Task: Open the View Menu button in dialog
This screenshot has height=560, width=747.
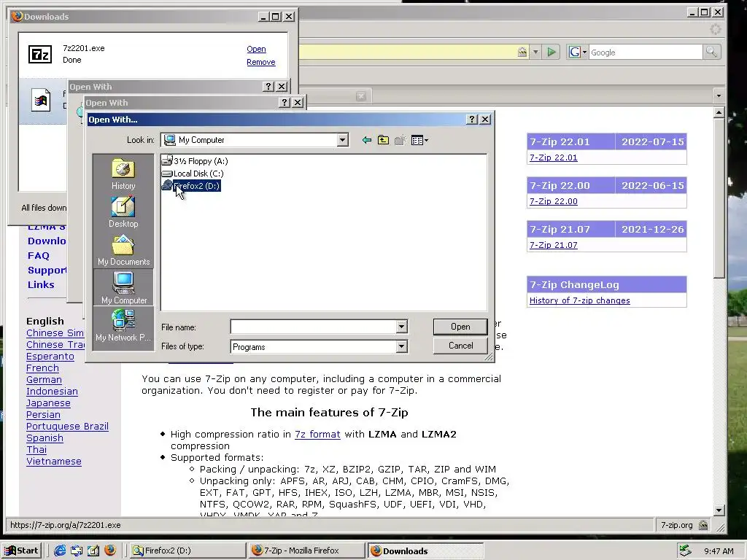Action: pos(419,140)
